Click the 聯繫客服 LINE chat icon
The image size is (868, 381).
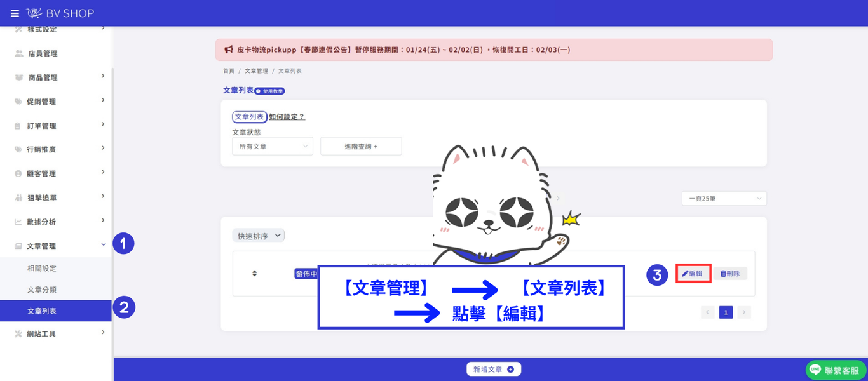[x=815, y=370]
